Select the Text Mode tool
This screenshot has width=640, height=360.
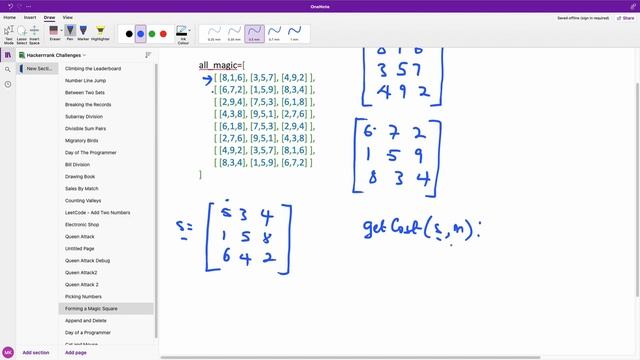9,35
